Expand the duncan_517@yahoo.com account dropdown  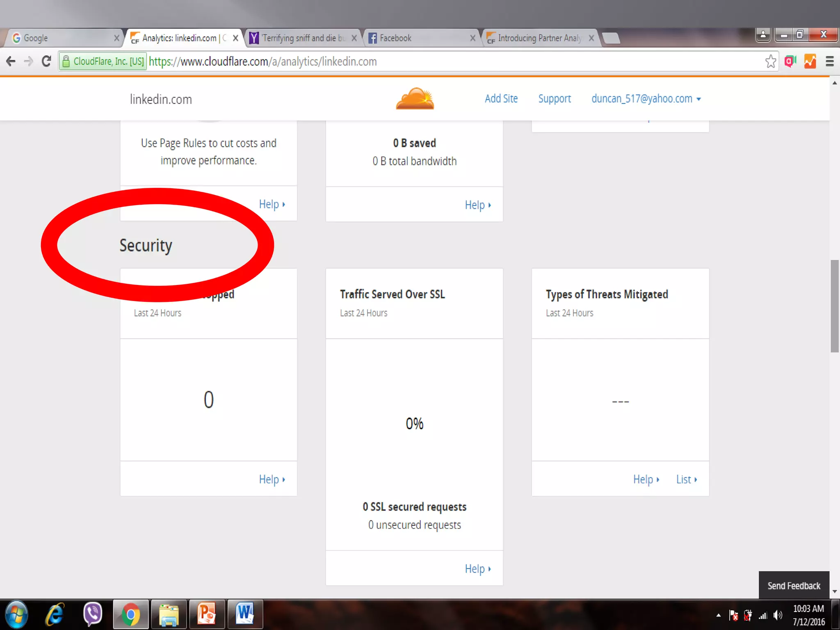click(646, 99)
